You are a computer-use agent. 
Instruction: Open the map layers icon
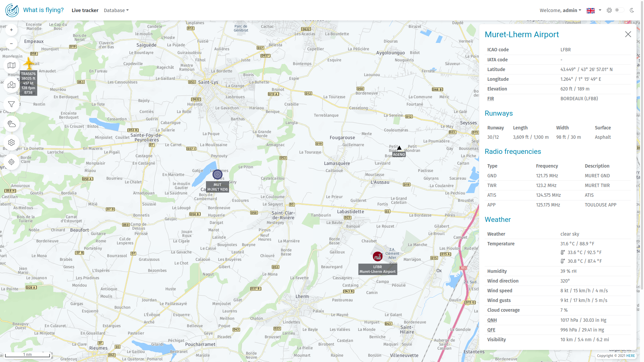click(11, 65)
